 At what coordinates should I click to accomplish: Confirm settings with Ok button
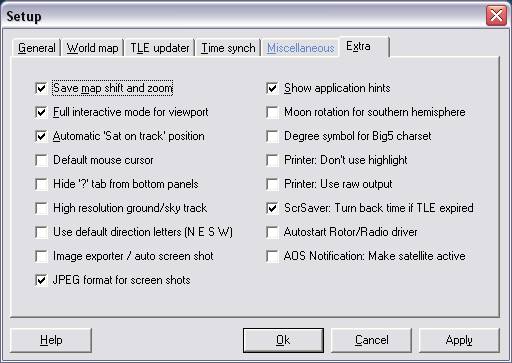tap(283, 340)
